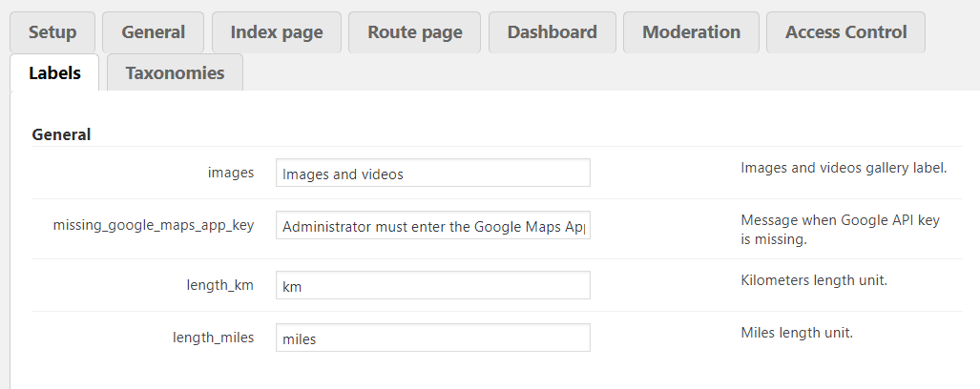Screen dimensions: 980x389
Task: Click the input field containing 'km'
Action: tap(433, 286)
